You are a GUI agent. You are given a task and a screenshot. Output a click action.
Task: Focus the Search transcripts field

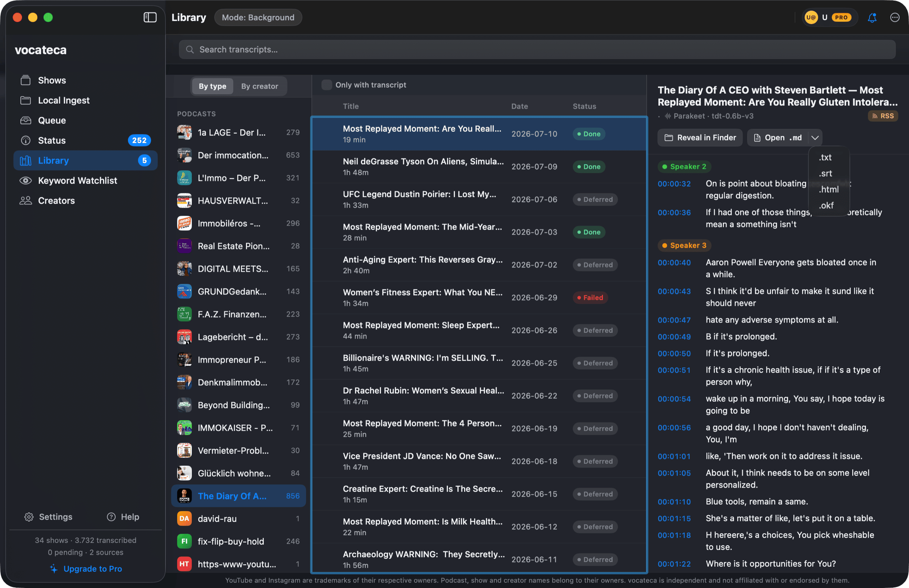pyautogui.click(x=537, y=50)
